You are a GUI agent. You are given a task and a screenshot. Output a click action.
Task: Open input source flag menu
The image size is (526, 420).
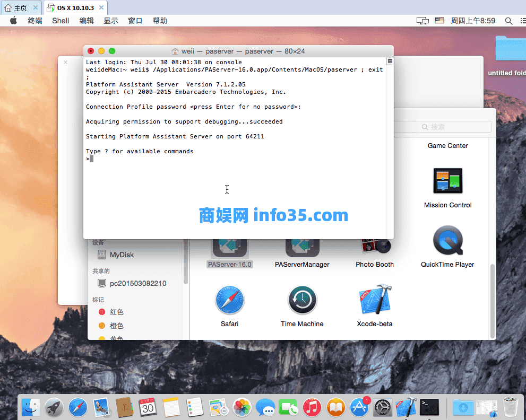439,21
